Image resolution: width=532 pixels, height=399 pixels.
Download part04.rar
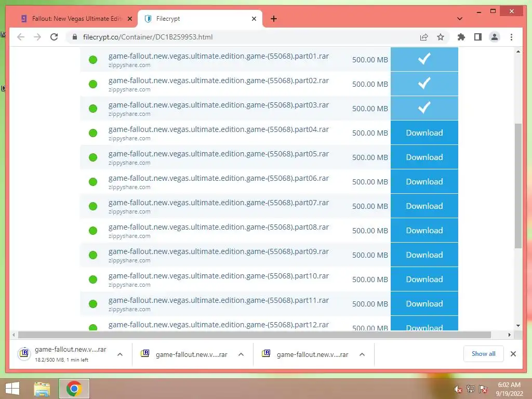point(424,132)
